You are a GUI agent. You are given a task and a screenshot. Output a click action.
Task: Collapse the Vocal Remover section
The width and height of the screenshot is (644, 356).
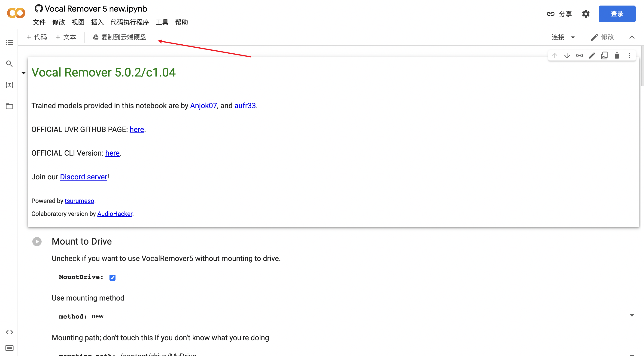tap(24, 73)
